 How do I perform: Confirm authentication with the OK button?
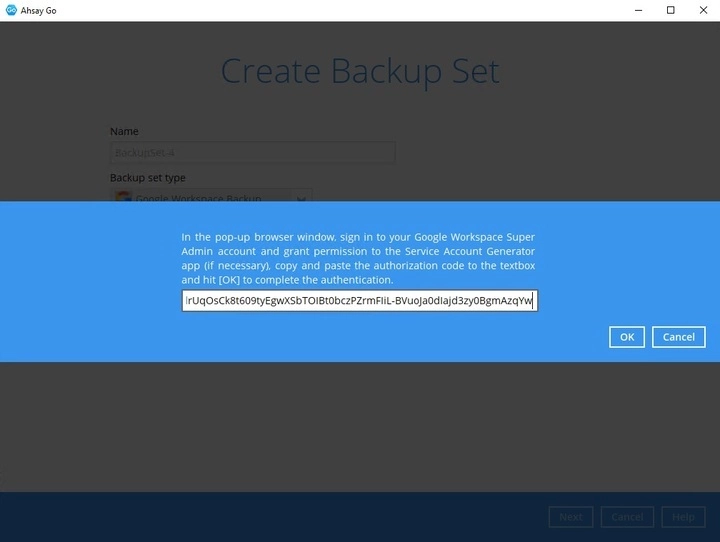pos(627,337)
